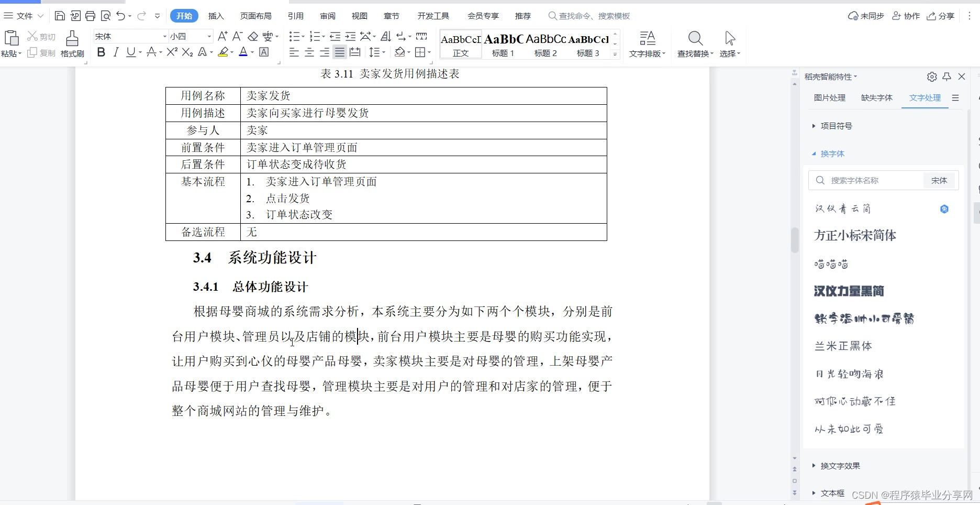Click the Print icon in quick toolbar

(x=90, y=16)
